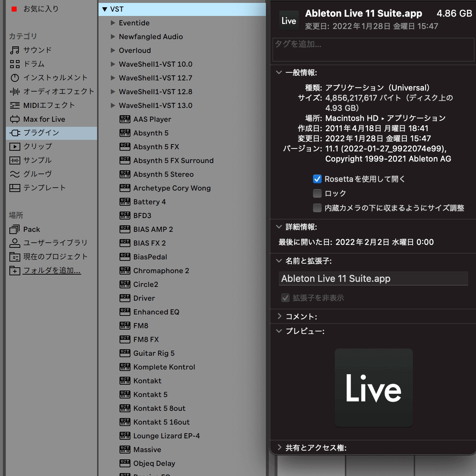
Task: Click the オーディオエフェクト waveform icon
Action: pyautogui.click(x=14, y=91)
